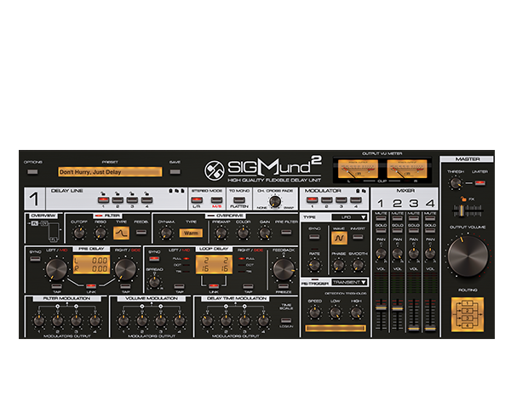
Task: Select delay line 4 button
Action: pos(146,200)
